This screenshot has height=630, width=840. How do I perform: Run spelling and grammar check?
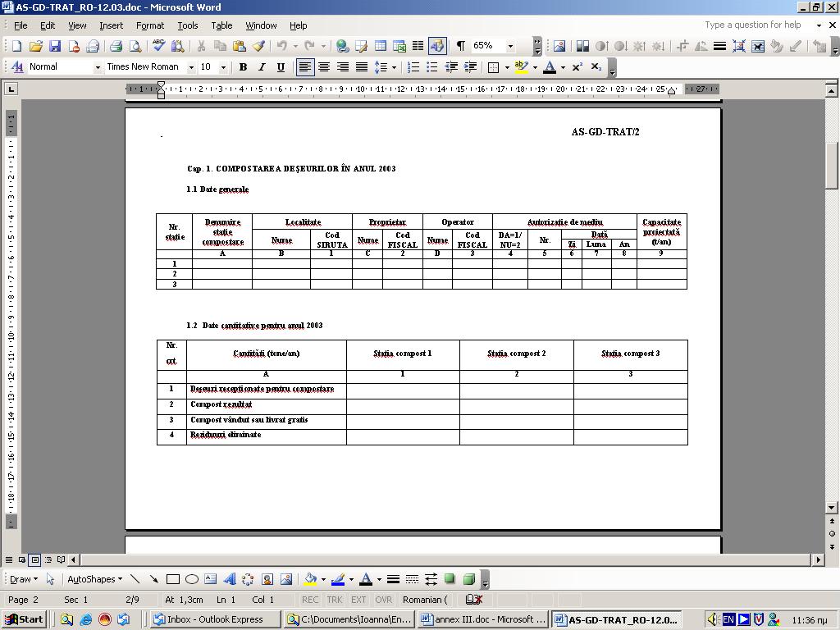[x=158, y=46]
